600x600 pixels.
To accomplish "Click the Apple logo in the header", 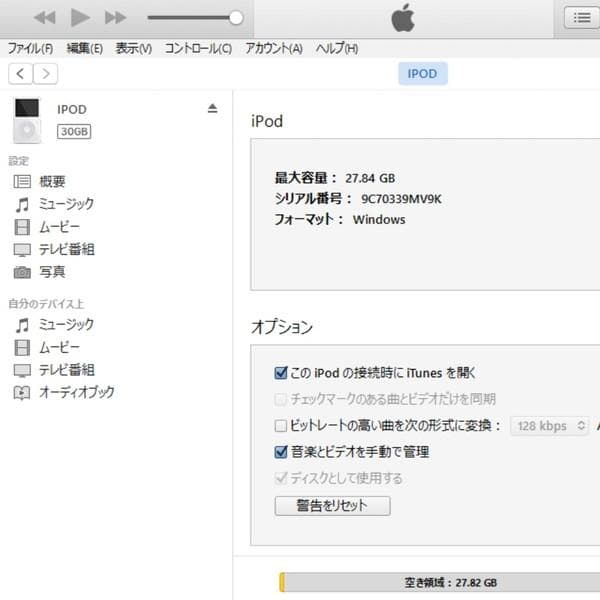I will [x=403, y=18].
